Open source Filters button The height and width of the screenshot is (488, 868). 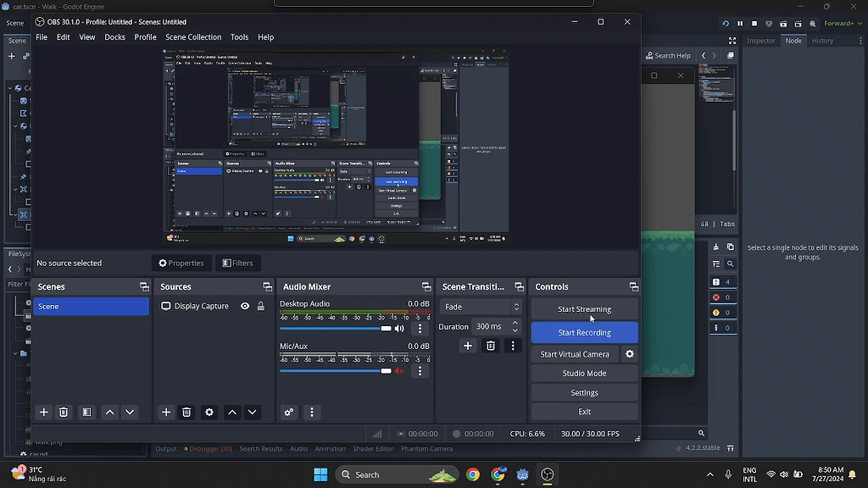point(237,263)
